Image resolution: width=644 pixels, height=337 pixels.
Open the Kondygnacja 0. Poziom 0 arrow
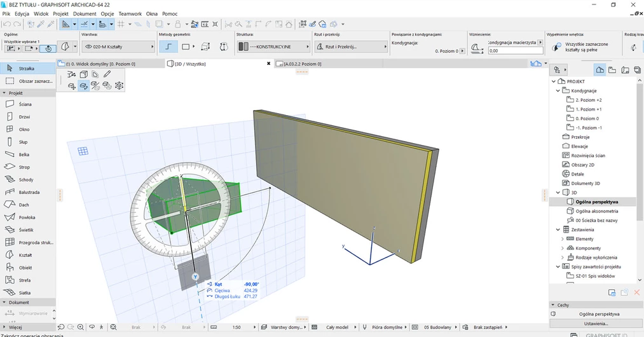pos(462,51)
